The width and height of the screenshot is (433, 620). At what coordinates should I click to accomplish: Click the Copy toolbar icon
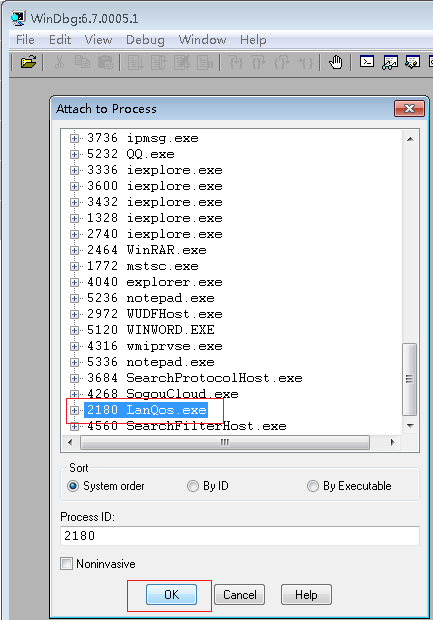tap(82, 62)
